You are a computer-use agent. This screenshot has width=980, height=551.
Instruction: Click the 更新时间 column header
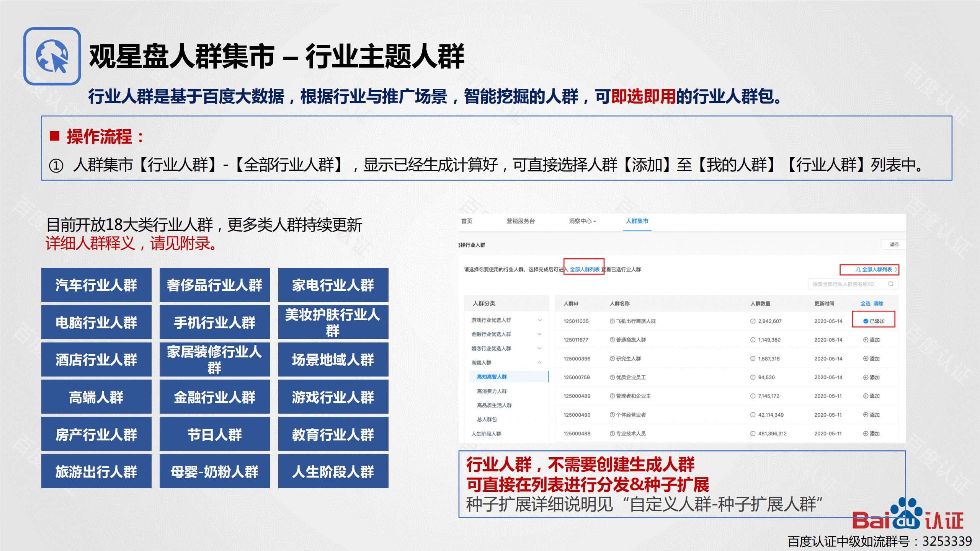[x=824, y=303]
